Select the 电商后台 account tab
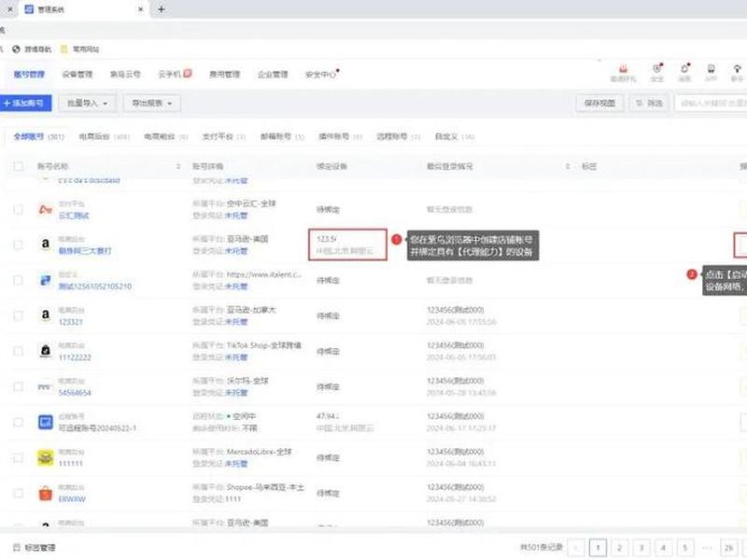 (104, 136)
